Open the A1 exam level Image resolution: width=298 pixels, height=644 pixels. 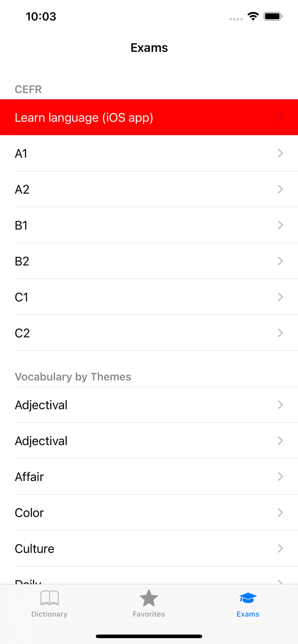(x=149, y=153)
